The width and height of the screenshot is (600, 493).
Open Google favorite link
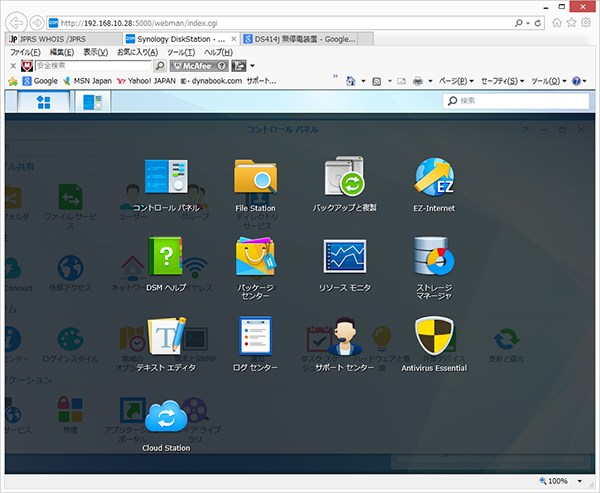pos(40,81)
